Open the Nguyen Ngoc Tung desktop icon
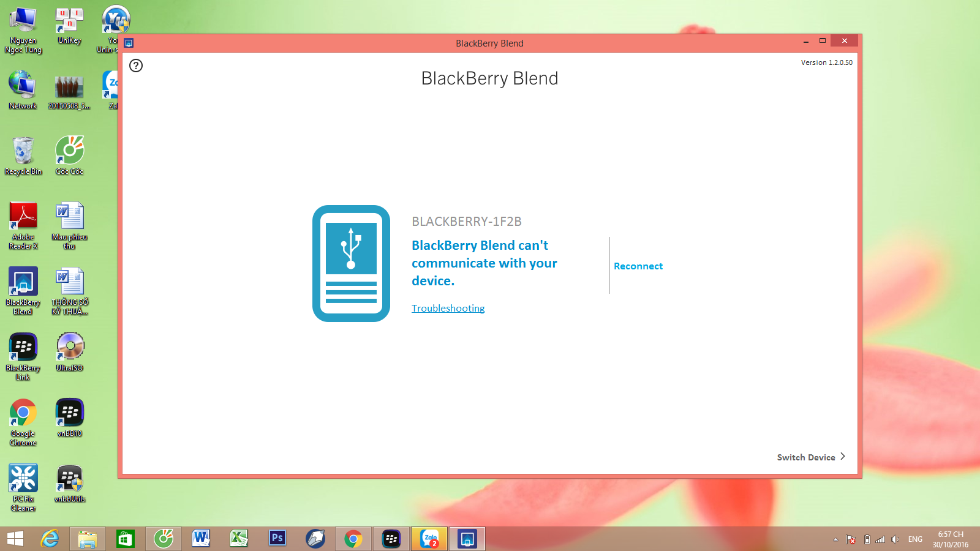Screen dimensions: 980x551 pos(23,31)
